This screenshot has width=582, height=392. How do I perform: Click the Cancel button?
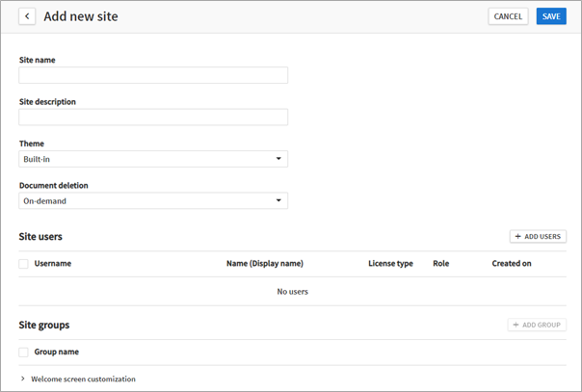pos(508,16)
